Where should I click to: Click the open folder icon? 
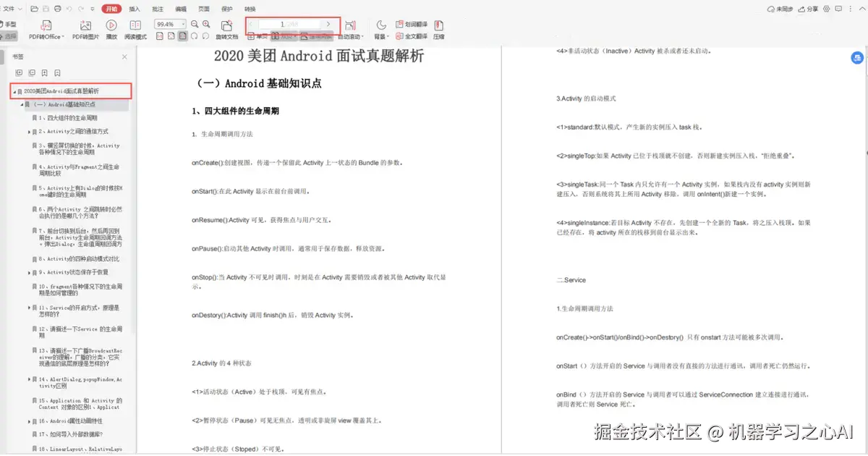click(34, 9)
